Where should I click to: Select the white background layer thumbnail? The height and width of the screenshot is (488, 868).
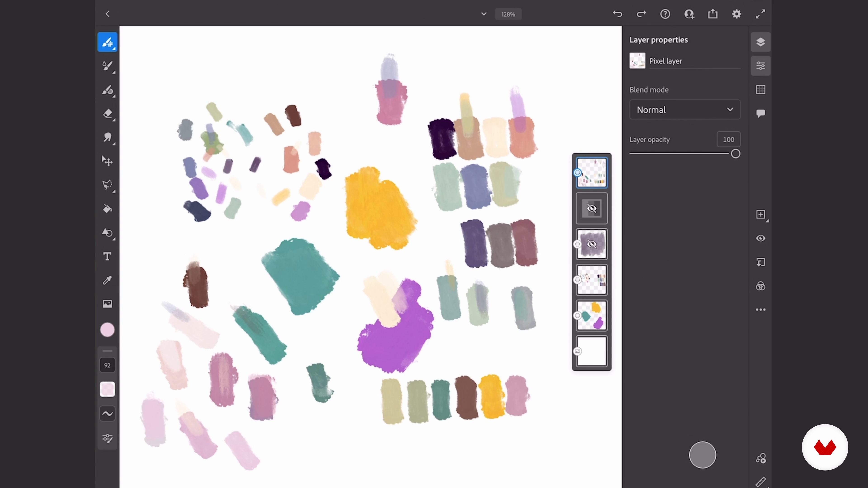(x=592, y=351)
